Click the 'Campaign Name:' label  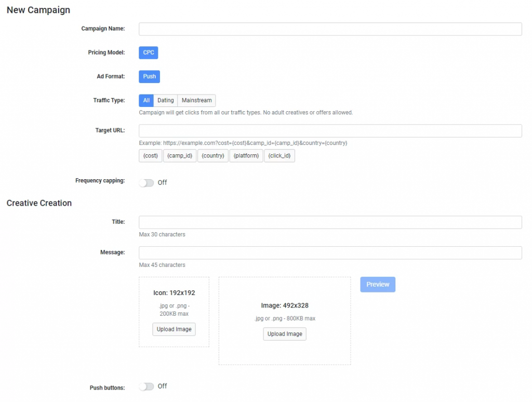click(103, 29)
